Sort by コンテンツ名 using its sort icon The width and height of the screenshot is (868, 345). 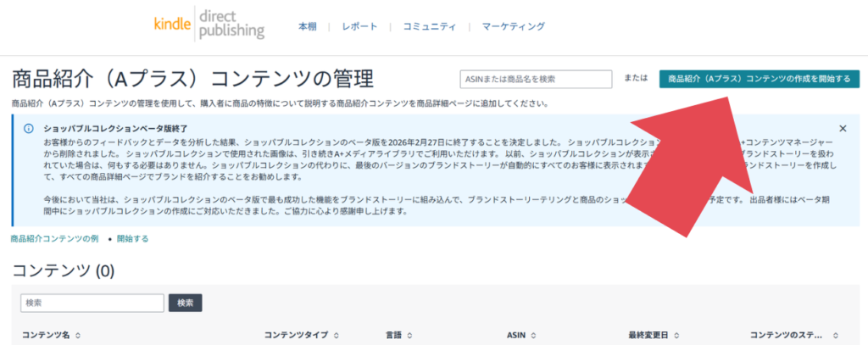pos(78,336)
